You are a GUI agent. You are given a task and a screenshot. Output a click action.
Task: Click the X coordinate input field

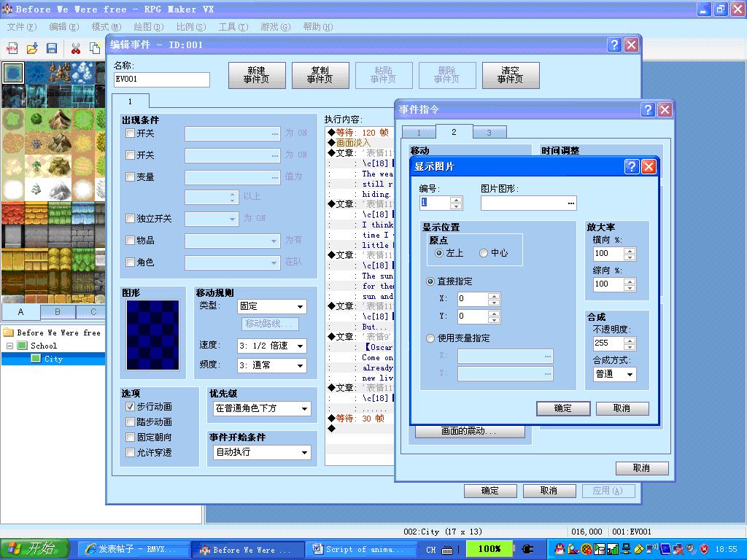[473, 298]
